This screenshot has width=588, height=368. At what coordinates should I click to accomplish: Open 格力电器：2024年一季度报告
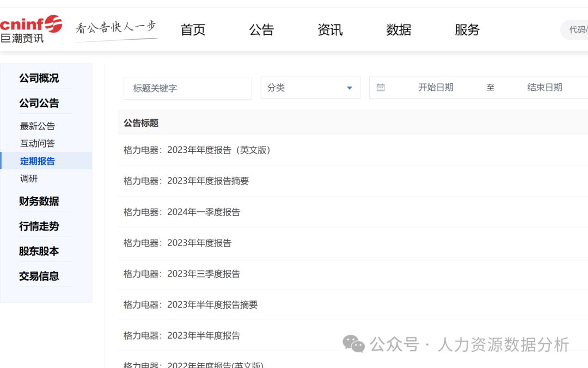(x=181, y=212)
